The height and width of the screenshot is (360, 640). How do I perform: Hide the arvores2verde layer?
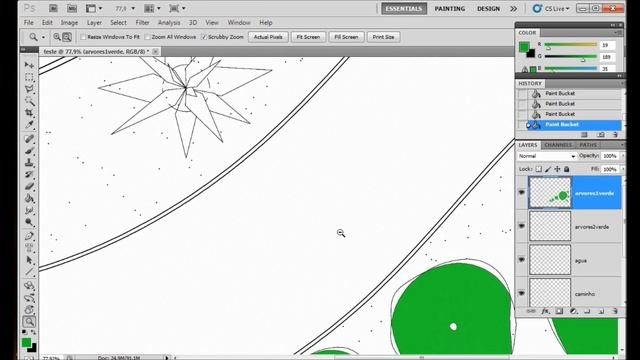tap(522, 226)
